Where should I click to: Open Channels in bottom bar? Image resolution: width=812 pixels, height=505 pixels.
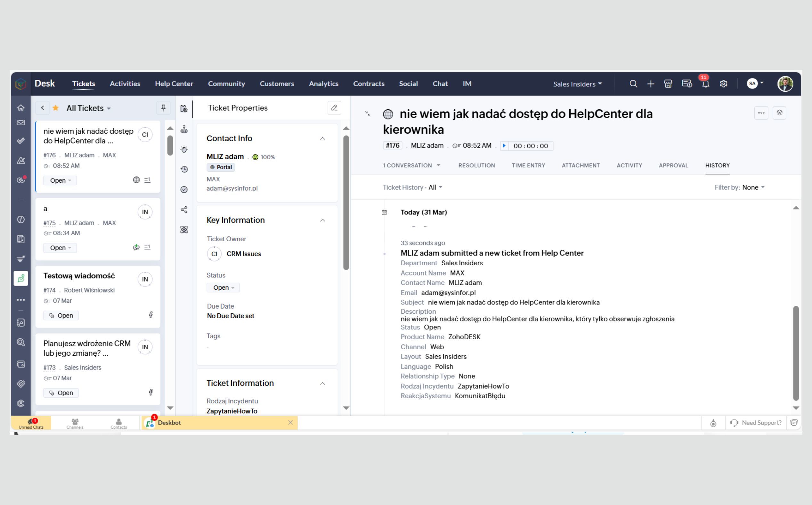coord(75,423)
